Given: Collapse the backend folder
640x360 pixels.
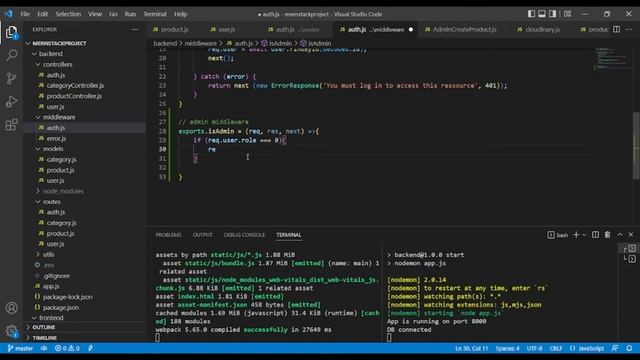Looking at the screenshot, I should coord(51,54).
